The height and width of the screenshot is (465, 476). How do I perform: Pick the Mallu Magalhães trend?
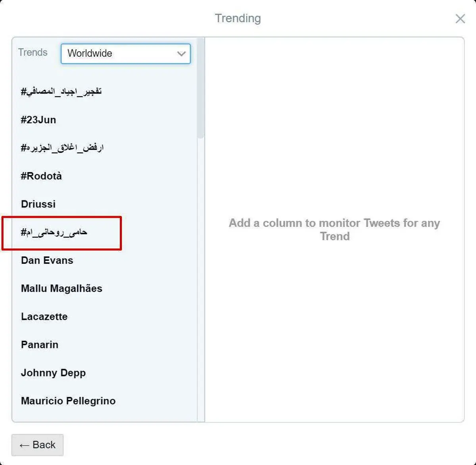[61, 288]
